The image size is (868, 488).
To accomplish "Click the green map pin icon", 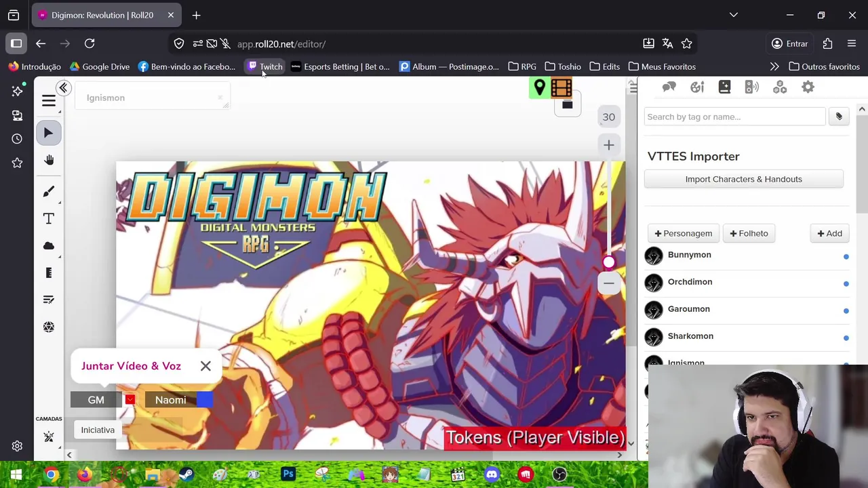I will 539,87.
